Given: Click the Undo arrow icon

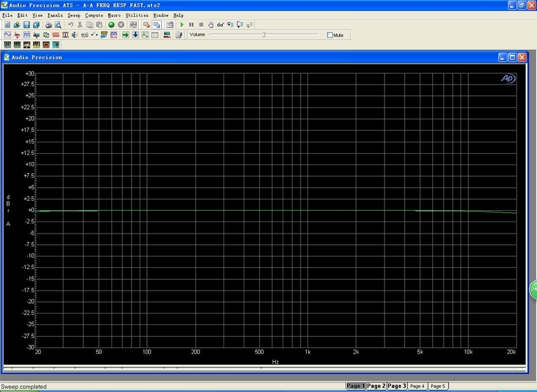Looking at the screenshot, I should pyautogui.click(x=70, y=25).
